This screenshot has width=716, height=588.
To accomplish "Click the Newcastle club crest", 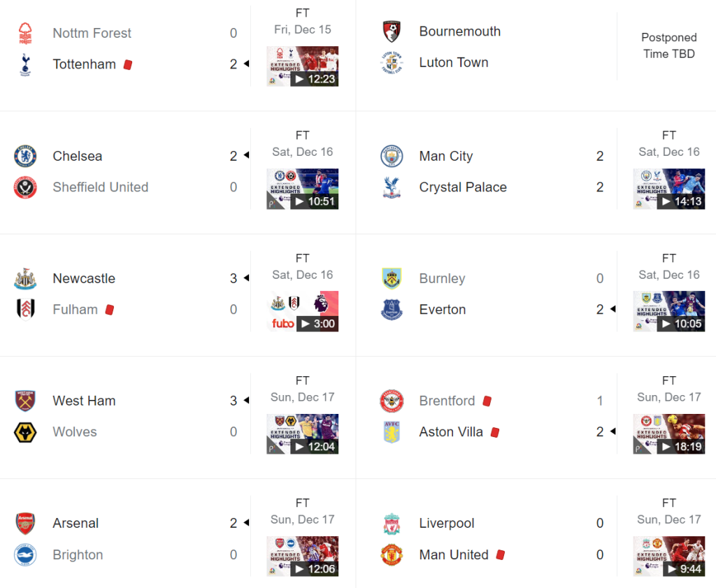I will (x=25, y=278).
